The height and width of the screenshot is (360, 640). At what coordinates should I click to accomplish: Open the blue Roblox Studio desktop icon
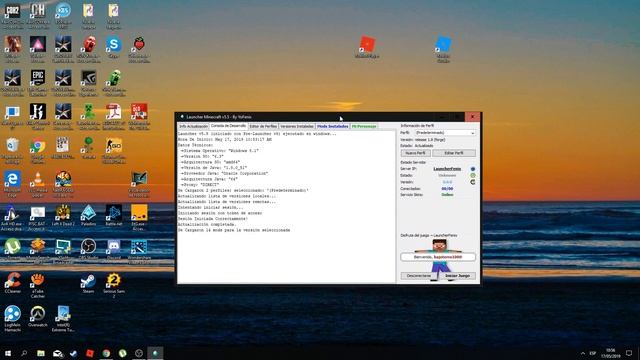(x=443, y=49)
